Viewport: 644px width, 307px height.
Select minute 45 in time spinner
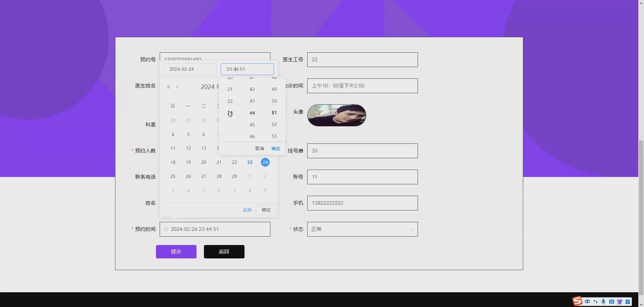point(252,125)
